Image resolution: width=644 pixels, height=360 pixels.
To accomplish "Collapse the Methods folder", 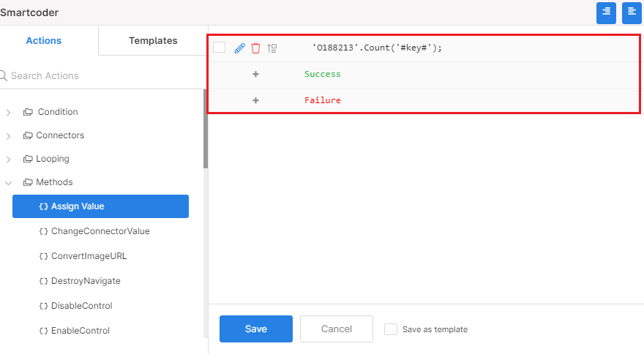I will click(x=8, y=183).
